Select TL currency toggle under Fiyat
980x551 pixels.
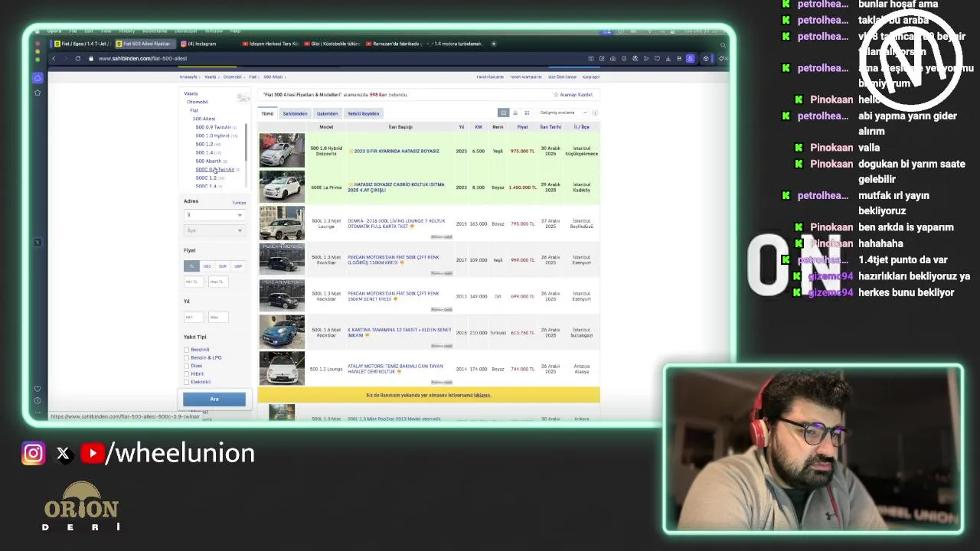[191, 266]
